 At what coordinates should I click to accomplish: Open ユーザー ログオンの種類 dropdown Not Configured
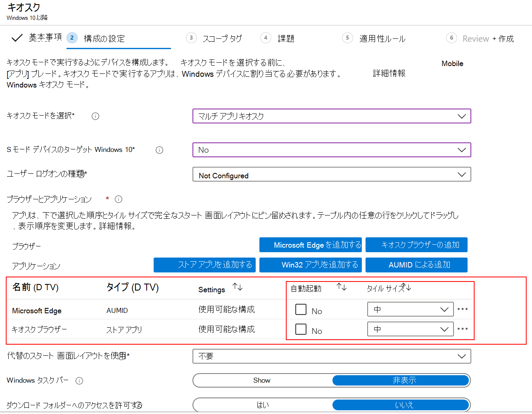tap(332, 175)
